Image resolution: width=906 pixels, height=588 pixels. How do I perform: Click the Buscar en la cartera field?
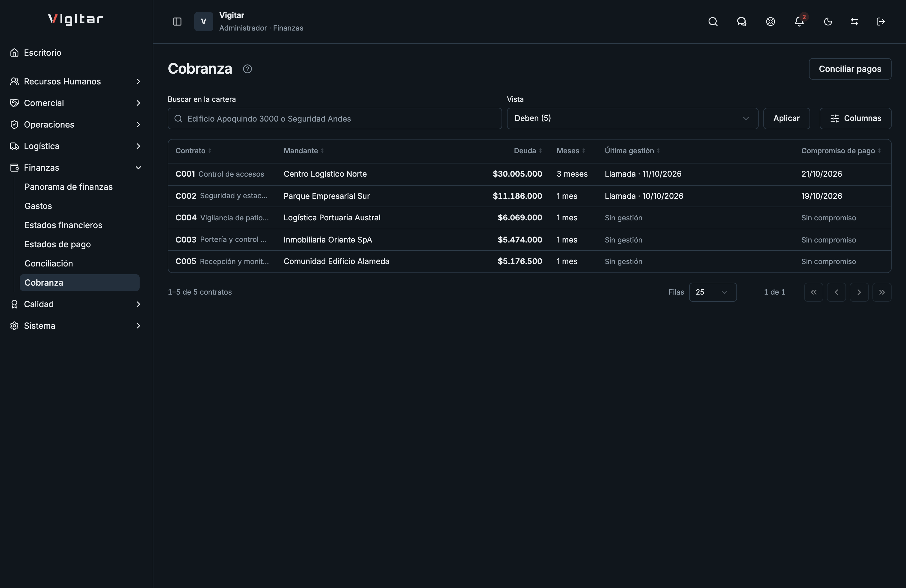[x=335, y=119]
